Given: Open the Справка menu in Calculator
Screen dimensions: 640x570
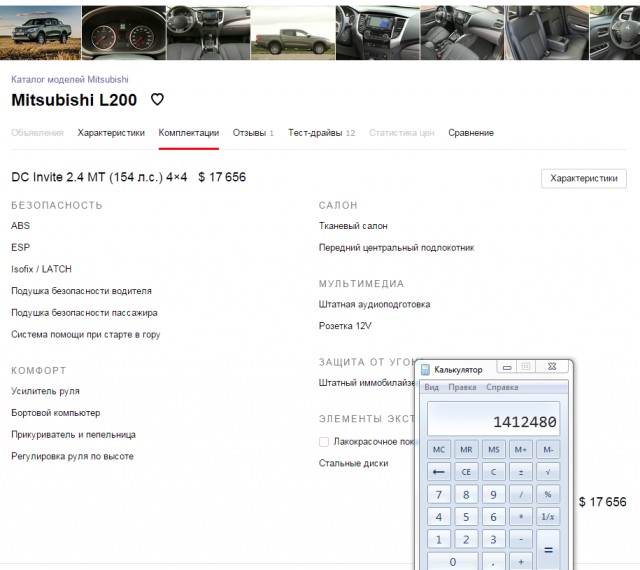Looking at the screenshot, I should tap(502, 387).
